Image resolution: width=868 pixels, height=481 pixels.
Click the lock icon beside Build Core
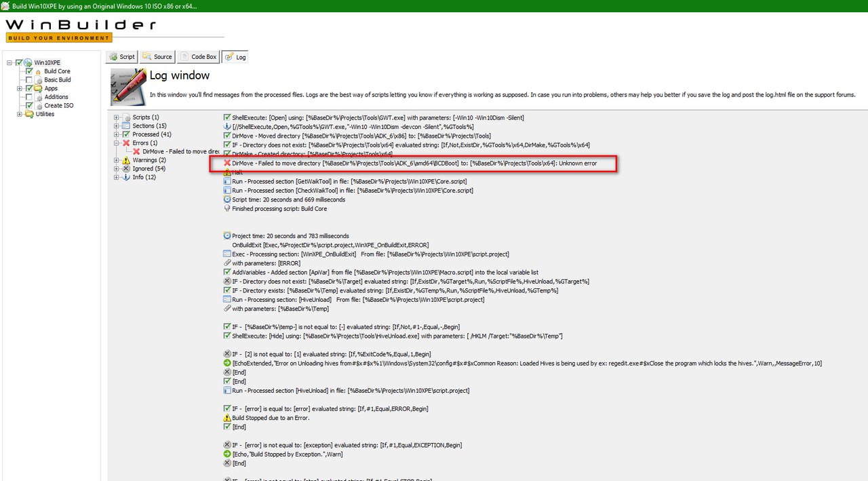38,71
